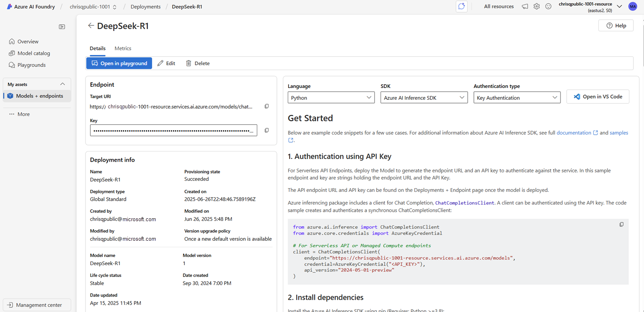Copy the Python code snippet
The height and width of the screenshot is (312, 644).
click(x=621, y=224)
